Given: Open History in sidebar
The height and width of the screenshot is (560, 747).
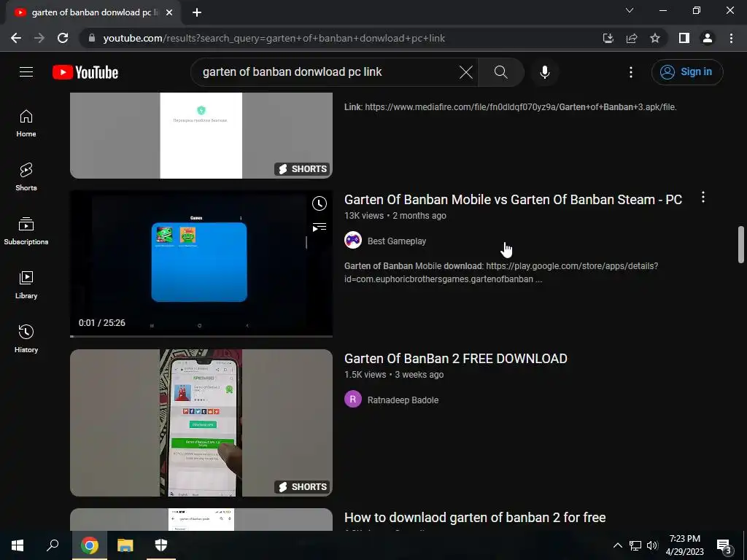Looking at the screenshot, I should coord(26,338).
